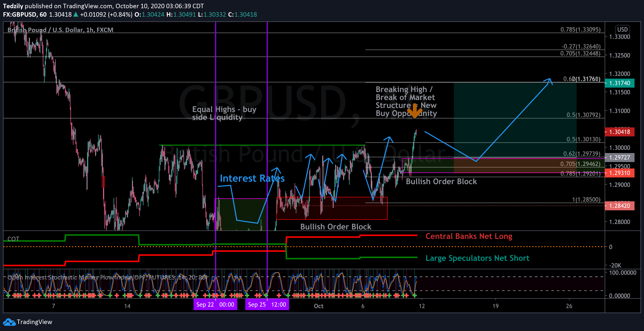Click the 'Breaking High / Break of Market Structure' note
Image resolution: width=644 pixels, height=331 pixels.
coord(406,101)
